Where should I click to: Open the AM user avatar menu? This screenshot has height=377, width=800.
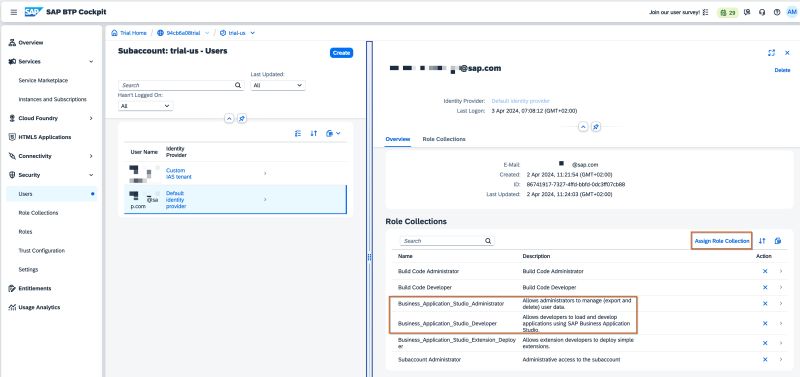click(x=792, y=12)
